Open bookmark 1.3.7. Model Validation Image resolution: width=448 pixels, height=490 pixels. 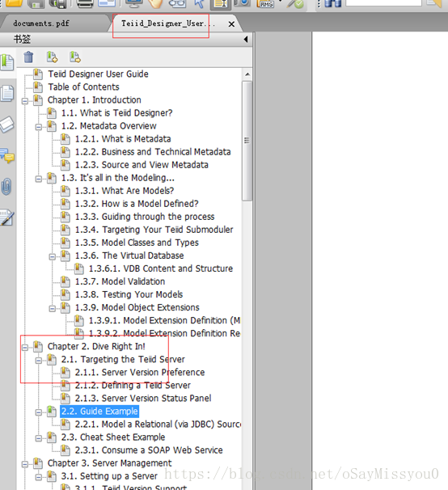pos(120,281)
